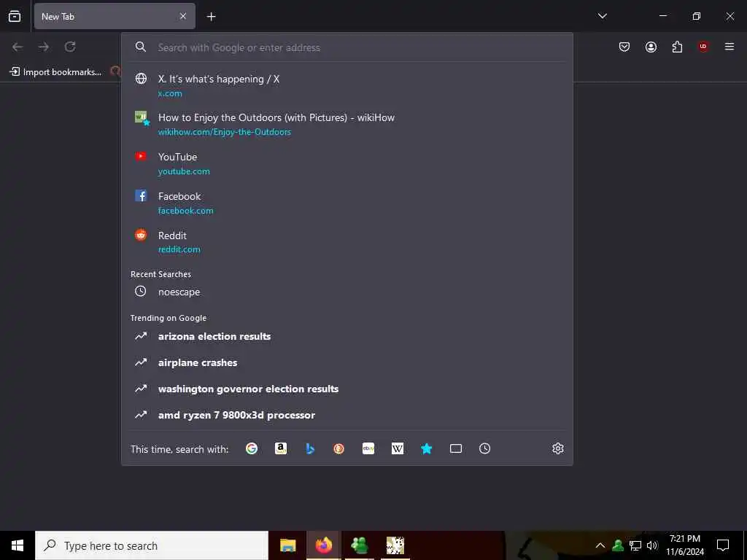Search open tabs with the tab icon

[456, 448]
